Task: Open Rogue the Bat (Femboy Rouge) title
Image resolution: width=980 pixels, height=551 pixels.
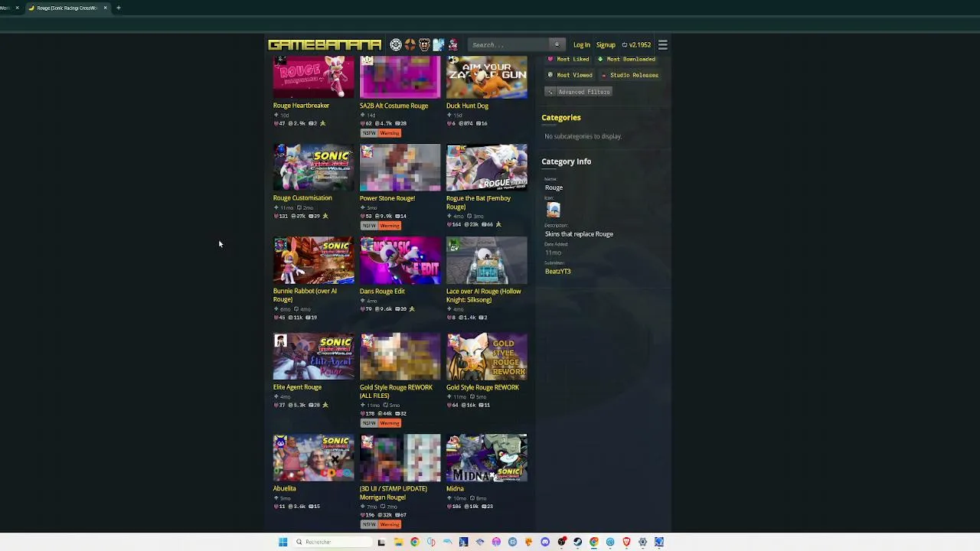Action: click(x=479, y=202)
